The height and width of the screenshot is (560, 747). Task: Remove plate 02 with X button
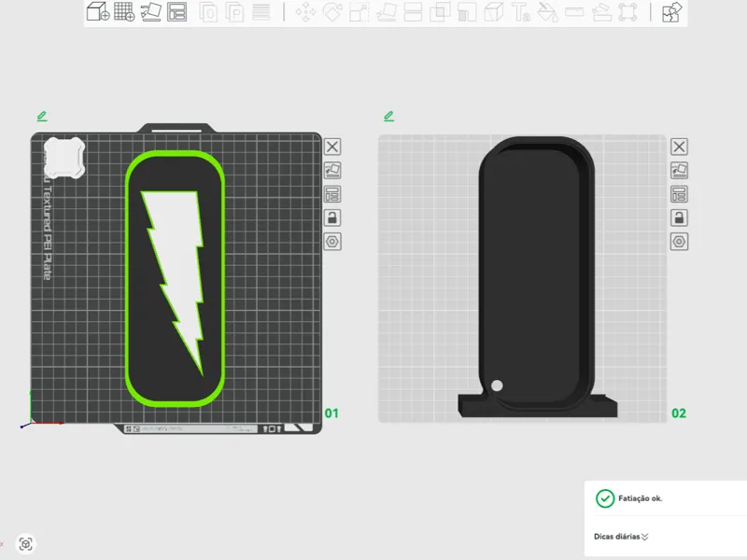pos(679,147)
